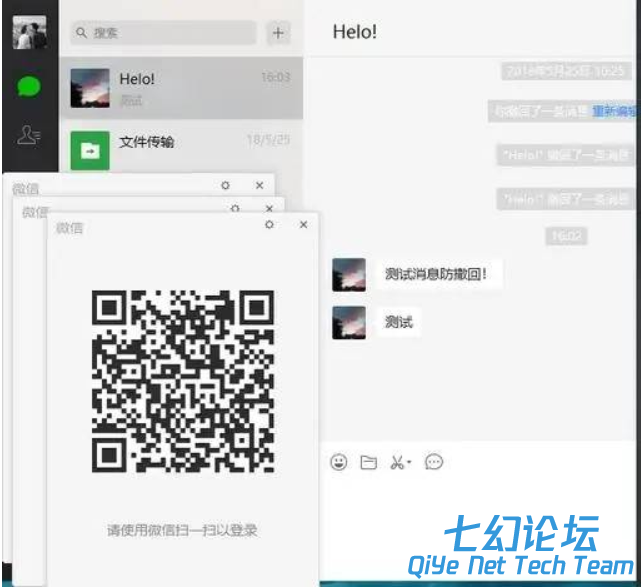Viewport: 641px width, 587px height.
Task: Click the green 文件传输 folder icon
Action: pos(90,150)
